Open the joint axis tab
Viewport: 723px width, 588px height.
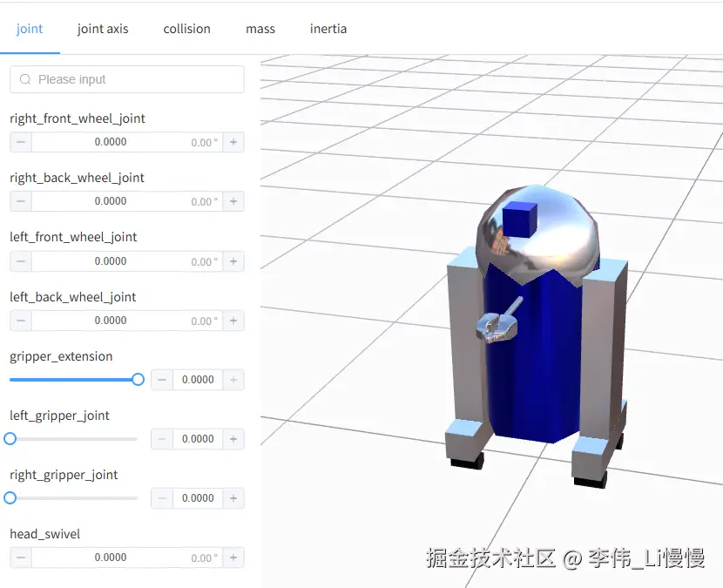tap(103, 29)
